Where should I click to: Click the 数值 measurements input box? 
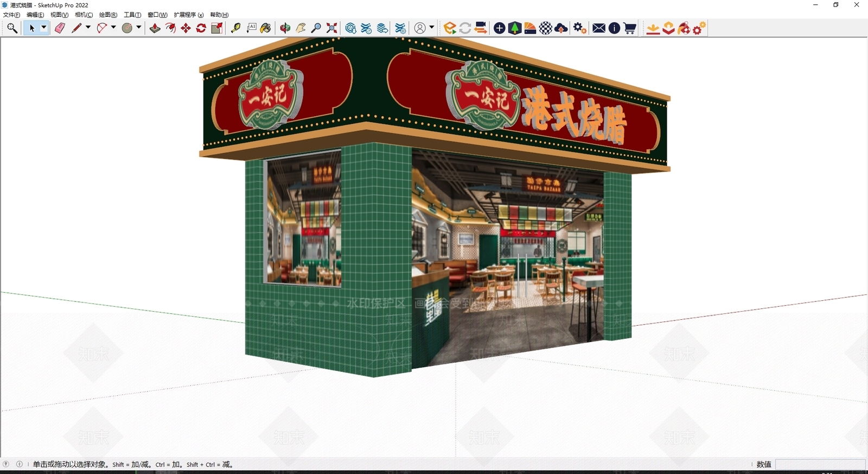[820, 464]
